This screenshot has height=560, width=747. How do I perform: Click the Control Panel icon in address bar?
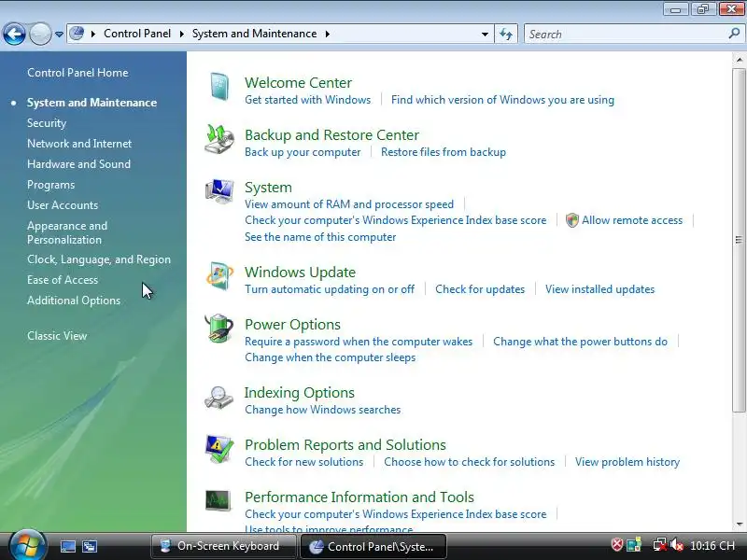(x=77, y=34)
